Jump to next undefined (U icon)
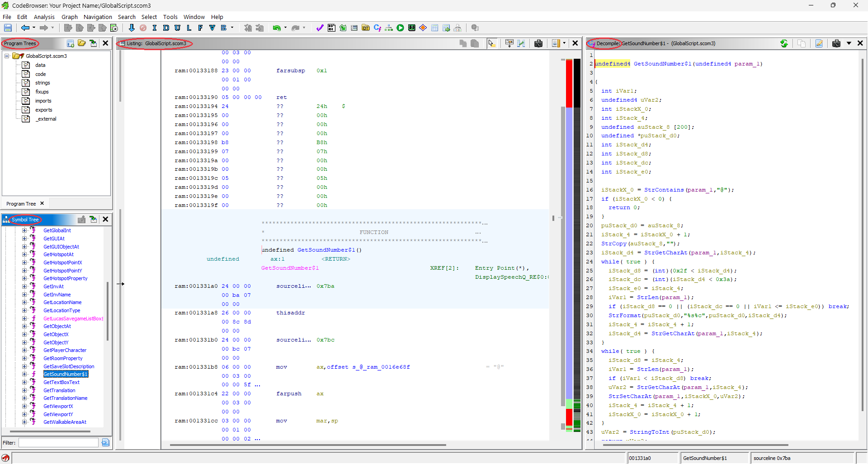868x464 pixels. 177,28
